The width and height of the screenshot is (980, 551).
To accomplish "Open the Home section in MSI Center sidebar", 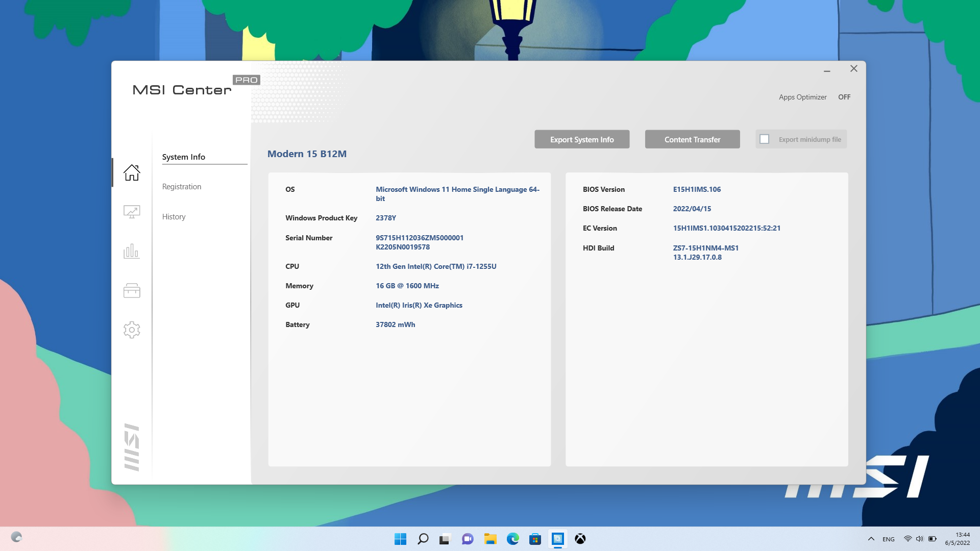I will point(132,172).
